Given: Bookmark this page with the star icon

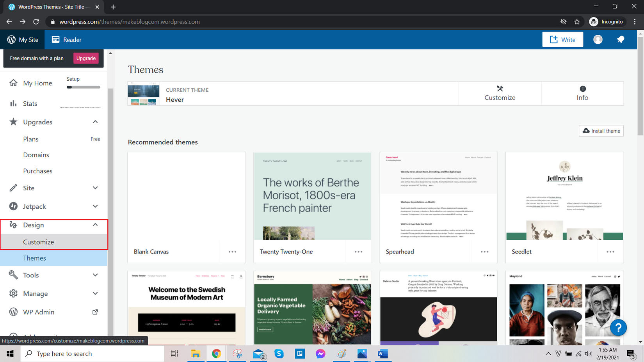Looking at the screenshot, I should click(x=577, y=22).
